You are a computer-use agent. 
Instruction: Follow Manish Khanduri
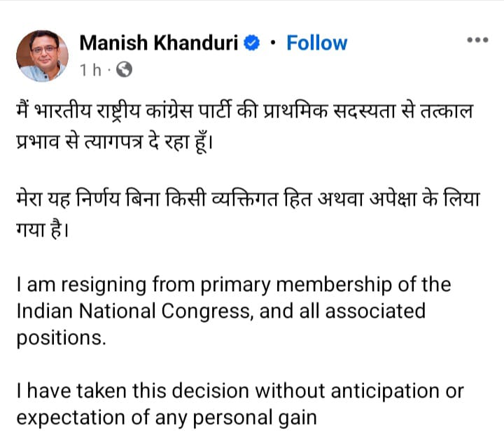(x=316, y=43)
